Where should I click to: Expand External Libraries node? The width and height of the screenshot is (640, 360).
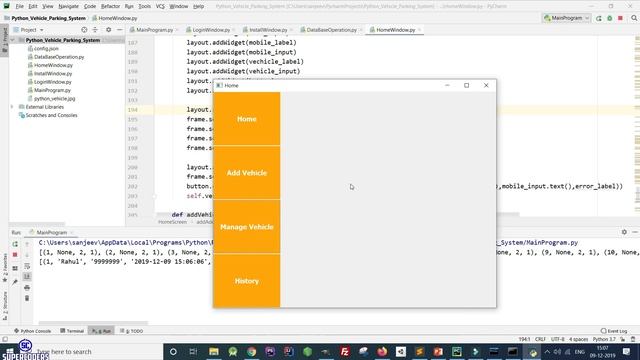coord(12,107)
